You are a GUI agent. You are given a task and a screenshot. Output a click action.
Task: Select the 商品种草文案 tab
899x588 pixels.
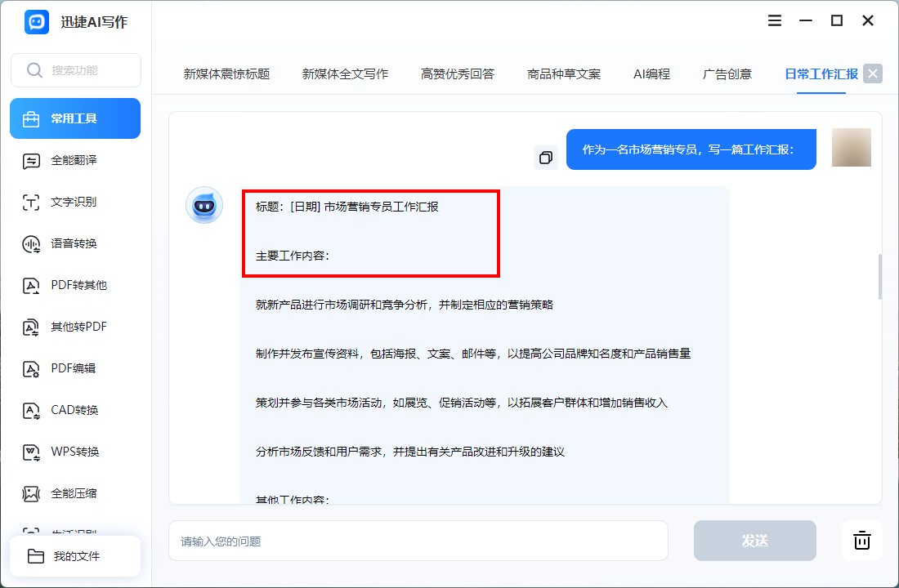(x=563, y=73)
